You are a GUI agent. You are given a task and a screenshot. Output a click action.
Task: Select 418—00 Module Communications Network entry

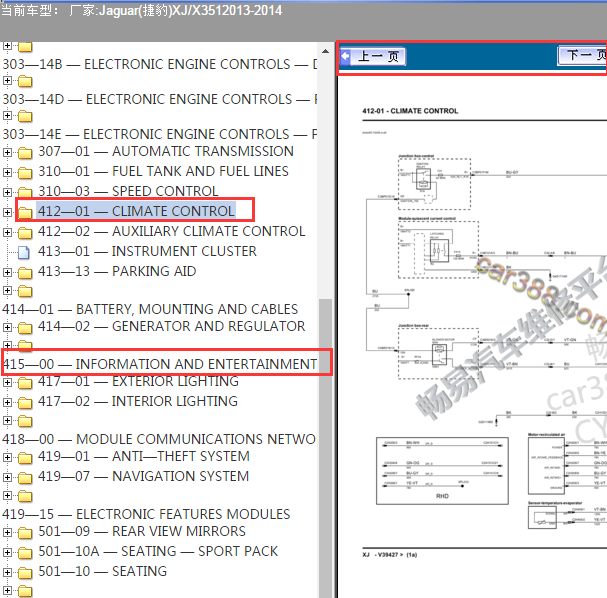point(159,439)
